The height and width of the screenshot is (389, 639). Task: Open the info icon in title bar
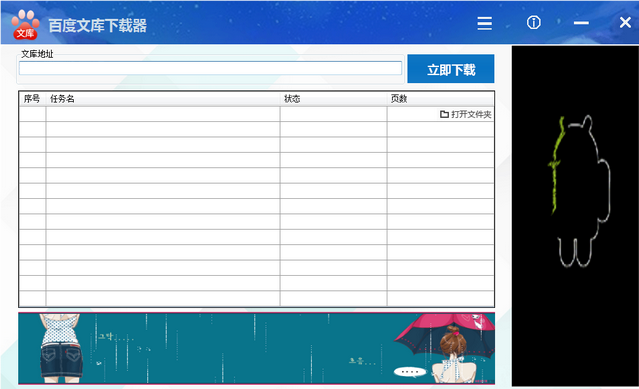533,22
